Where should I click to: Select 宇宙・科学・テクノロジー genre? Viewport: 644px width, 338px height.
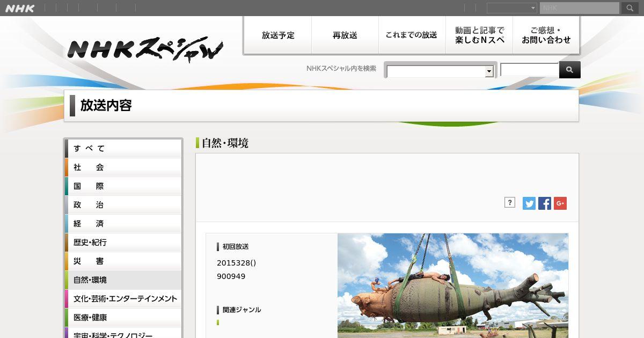coord(123,333)
